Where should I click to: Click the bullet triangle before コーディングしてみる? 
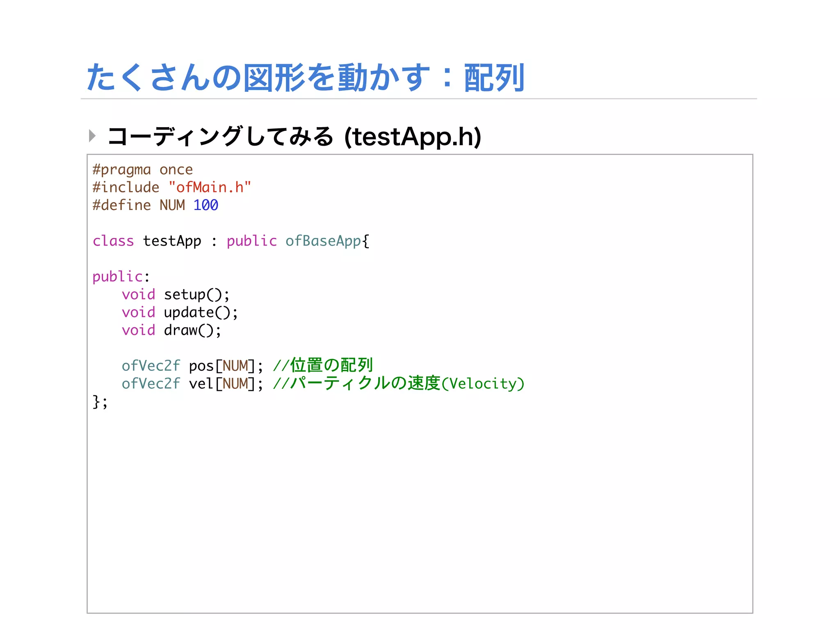click(92, 136)
